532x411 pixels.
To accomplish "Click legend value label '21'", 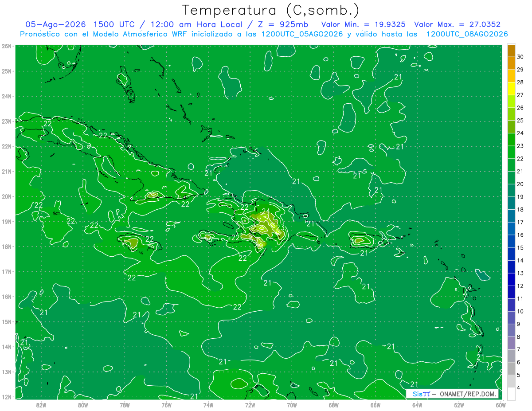I will click(x=520, y=171).
